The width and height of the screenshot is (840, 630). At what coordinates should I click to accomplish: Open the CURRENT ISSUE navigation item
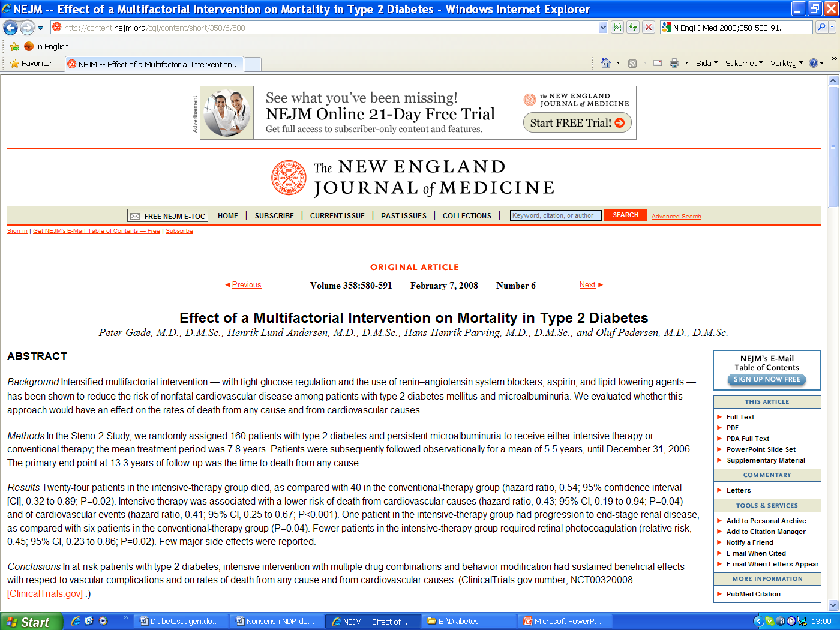(x=337, y=216)
